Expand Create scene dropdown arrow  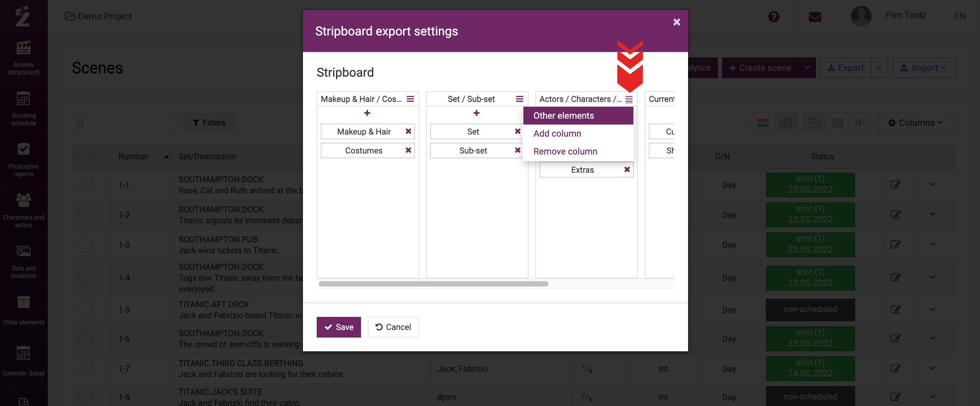tap(807, 68)
